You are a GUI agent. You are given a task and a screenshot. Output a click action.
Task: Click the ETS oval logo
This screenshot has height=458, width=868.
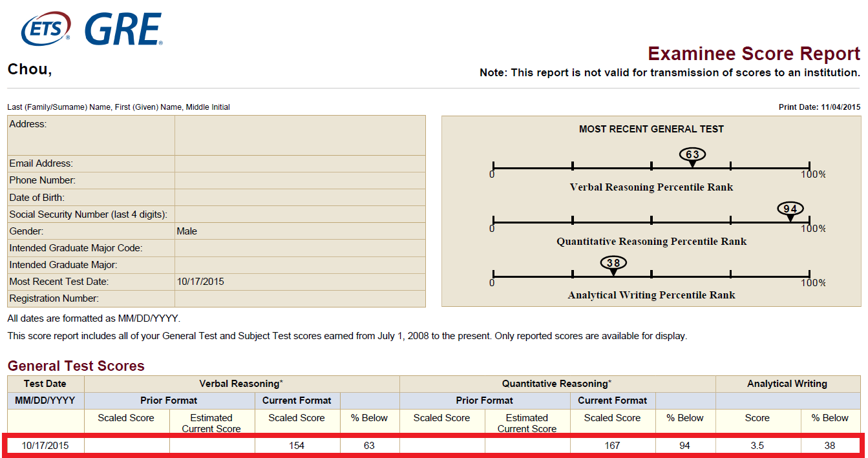coord(47,30)
